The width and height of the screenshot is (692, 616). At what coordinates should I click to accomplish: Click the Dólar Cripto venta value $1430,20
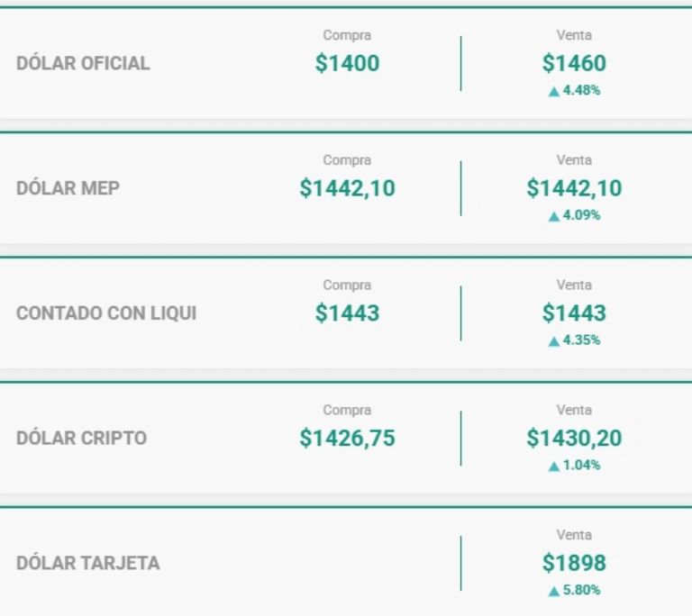click(x=574, y=439)
